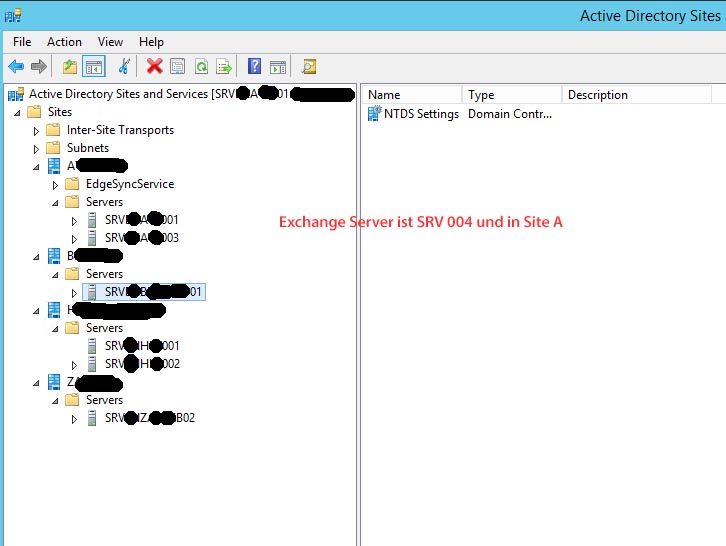Collapse the Sites node
The image size is (726, 546).
pos(18,113)
